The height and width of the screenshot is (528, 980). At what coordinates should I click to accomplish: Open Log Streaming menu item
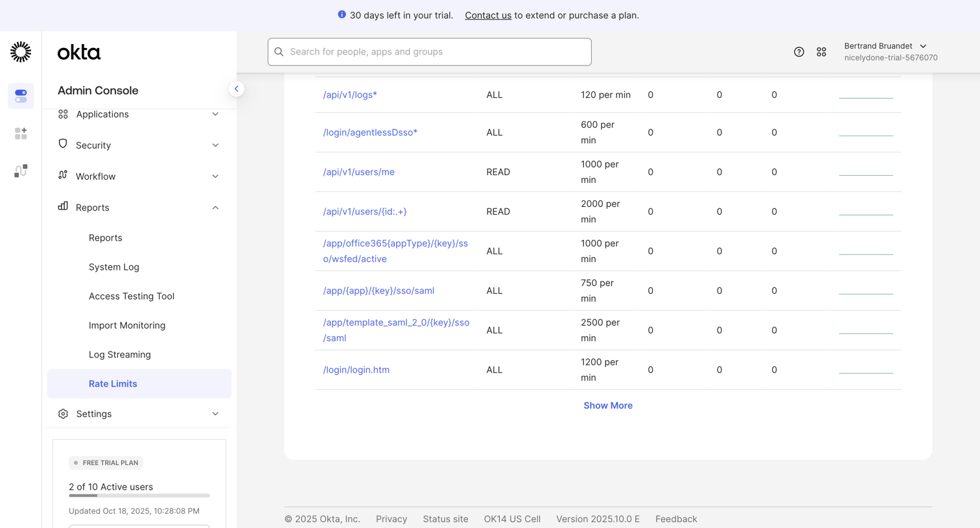pyautogui.click(x=120, y=355)
